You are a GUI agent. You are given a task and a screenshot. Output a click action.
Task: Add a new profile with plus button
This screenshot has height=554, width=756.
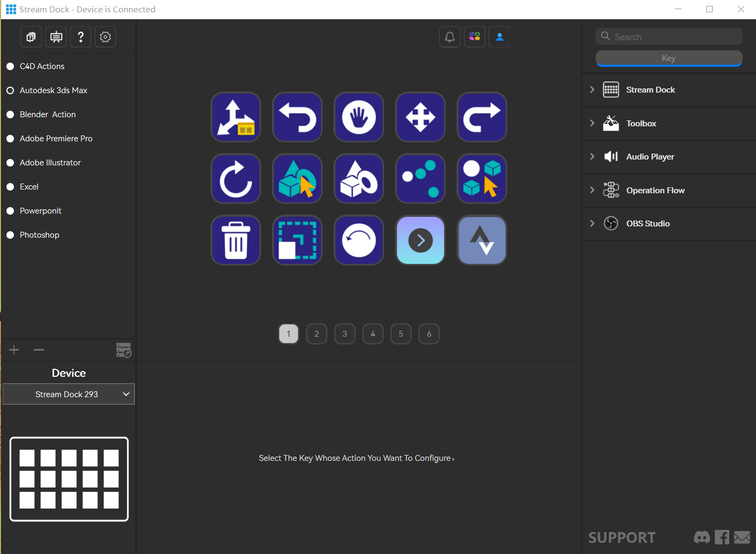click(14, 350)
